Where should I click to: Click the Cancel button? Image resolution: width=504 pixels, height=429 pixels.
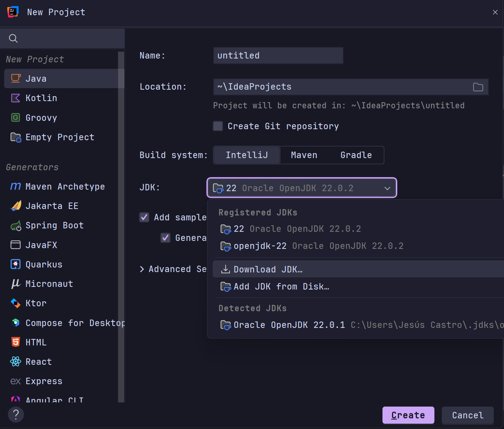pos(468,415)
